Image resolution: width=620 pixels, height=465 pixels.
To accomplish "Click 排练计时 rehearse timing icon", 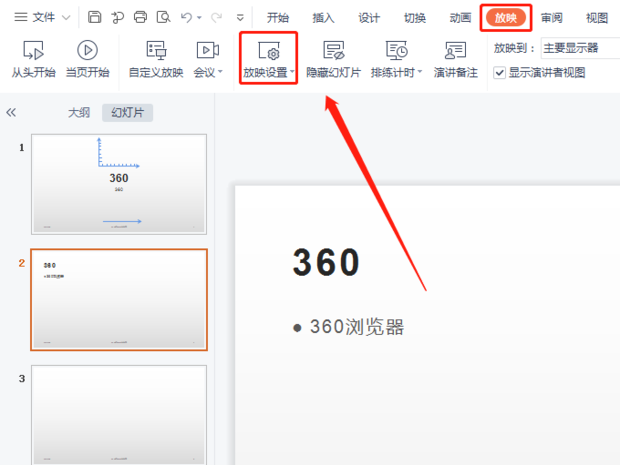I will tap(397, 50).
